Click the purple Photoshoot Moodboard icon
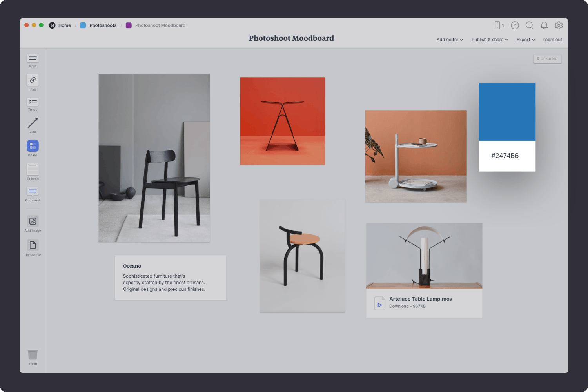Screen dimensions: 588x392 (129, 25)
